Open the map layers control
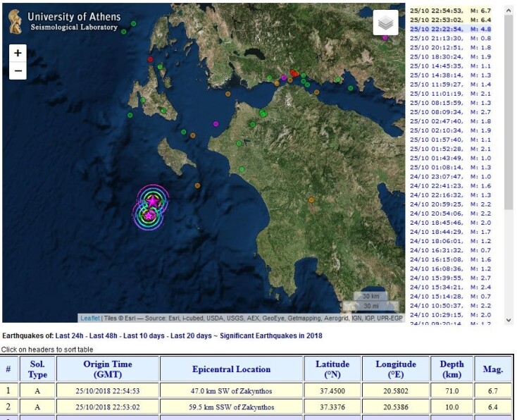Image resolution: width=517 pixels, height=420 pixels. [385, 23]
